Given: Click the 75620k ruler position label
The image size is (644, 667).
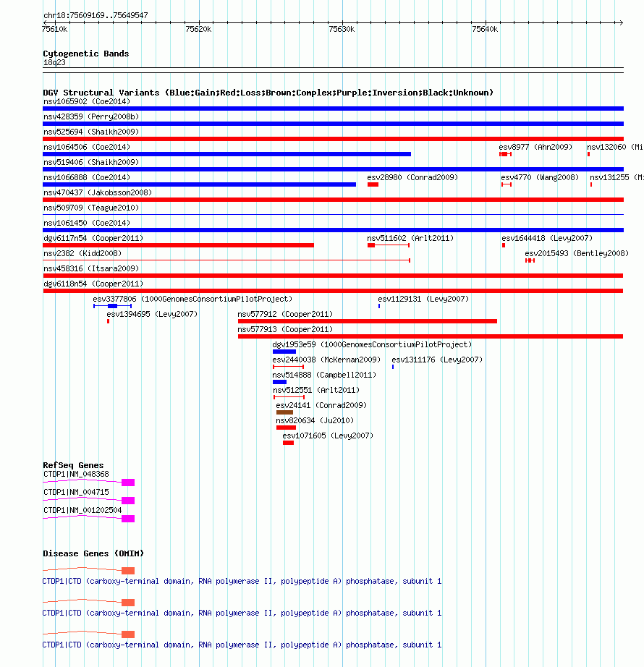Looking at the screenshot, I should coord(198,30).
